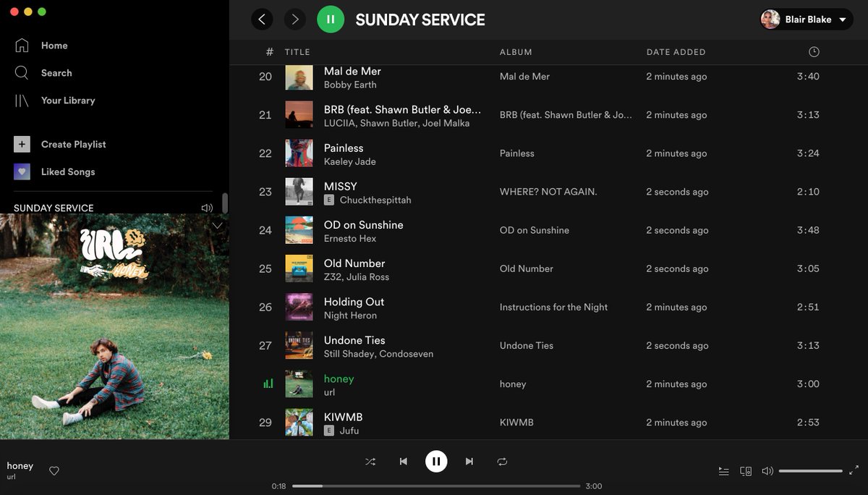Open artist Night Heron
The image size is (868, 495).
350,315
